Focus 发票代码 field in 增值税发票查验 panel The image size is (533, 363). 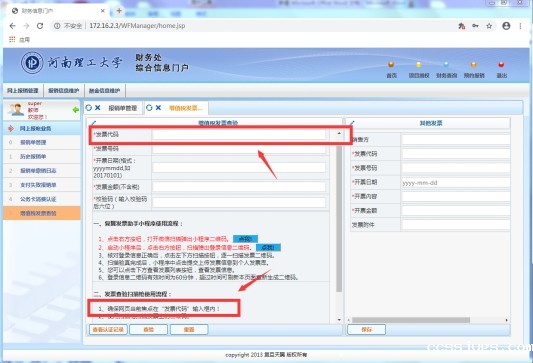pyautogui.click(x=239, y=135)
